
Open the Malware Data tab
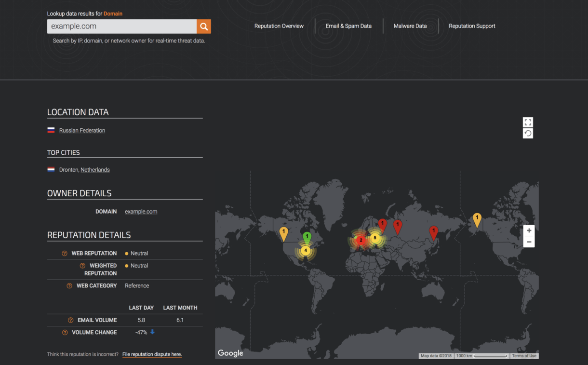click(x=410, y=26)
